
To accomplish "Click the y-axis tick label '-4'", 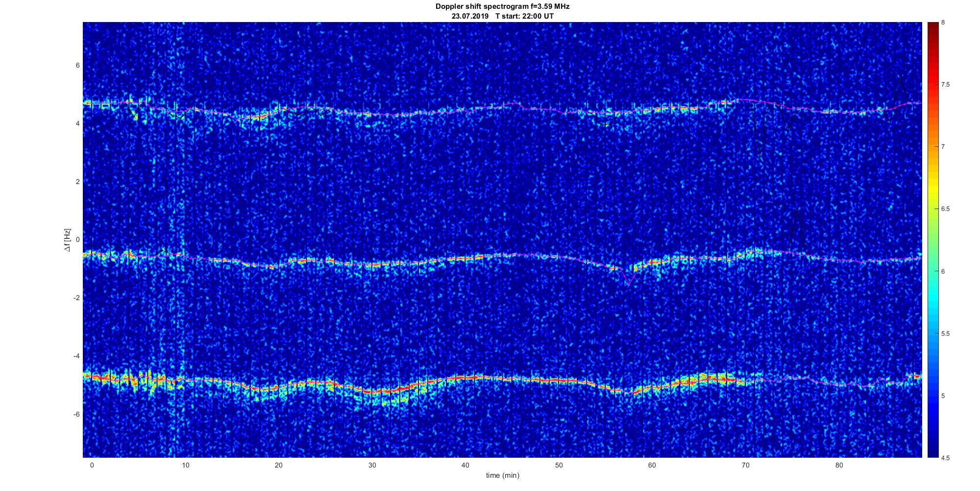I will click(x=76, y=356).
